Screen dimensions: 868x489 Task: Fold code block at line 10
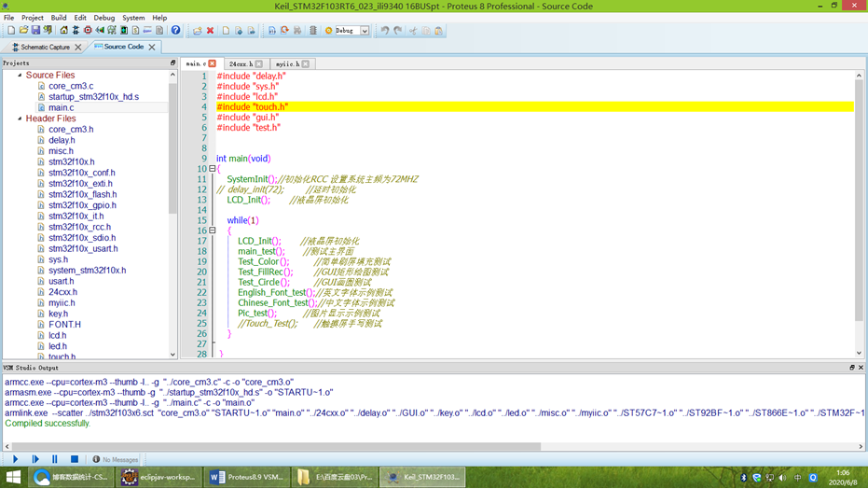pyautogui.click(x=212, y=168)
